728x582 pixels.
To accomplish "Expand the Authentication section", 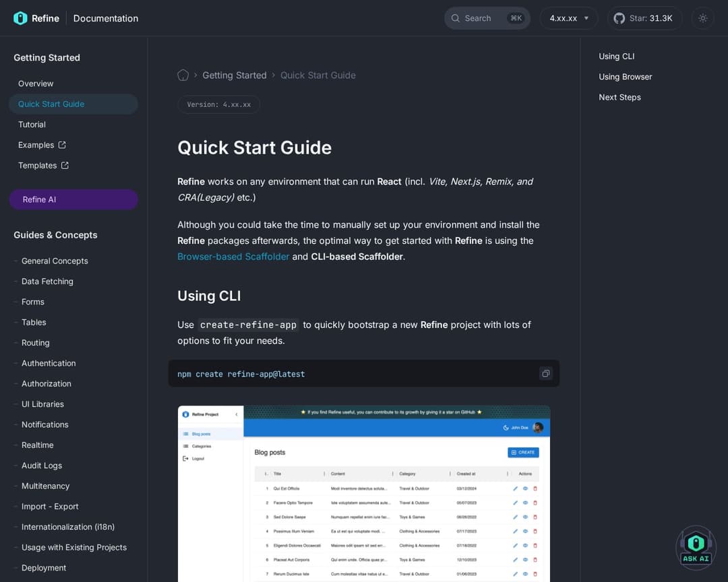I will (x=49, y=363).
